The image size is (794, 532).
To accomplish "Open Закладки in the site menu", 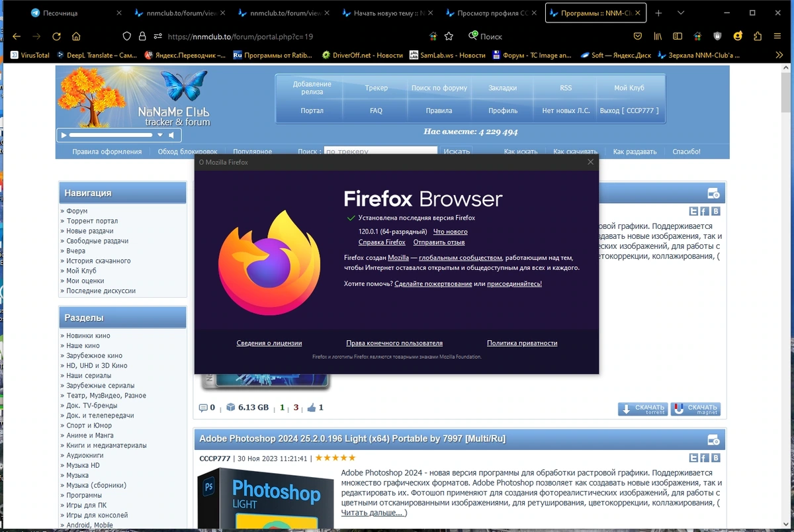I will pyautogui.click(x=502, y=87).
